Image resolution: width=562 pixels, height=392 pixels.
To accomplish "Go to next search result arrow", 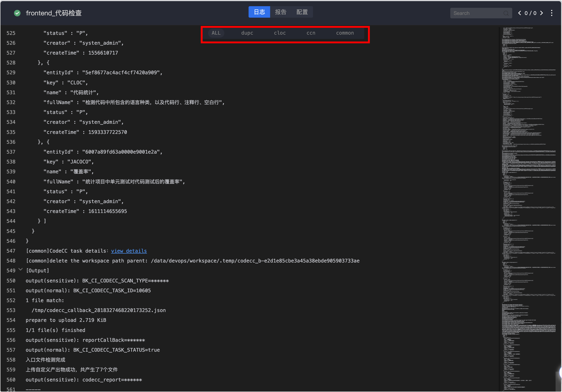I will click(542, 13).
